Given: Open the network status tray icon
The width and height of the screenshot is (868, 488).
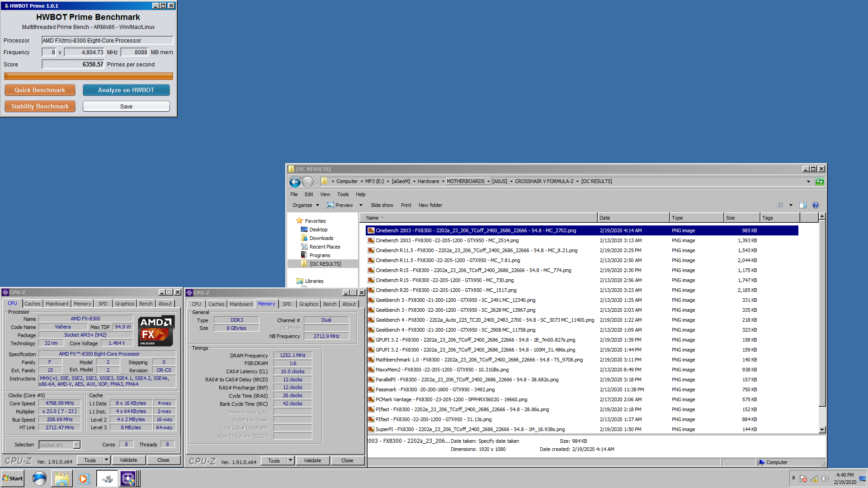Looking at the screenshot, I should tap(814, 479).
